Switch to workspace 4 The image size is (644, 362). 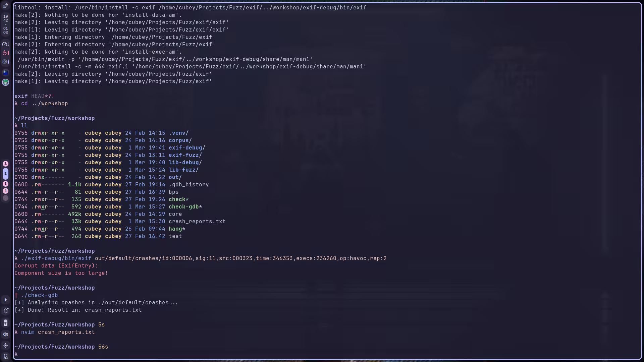coord(5,191)
